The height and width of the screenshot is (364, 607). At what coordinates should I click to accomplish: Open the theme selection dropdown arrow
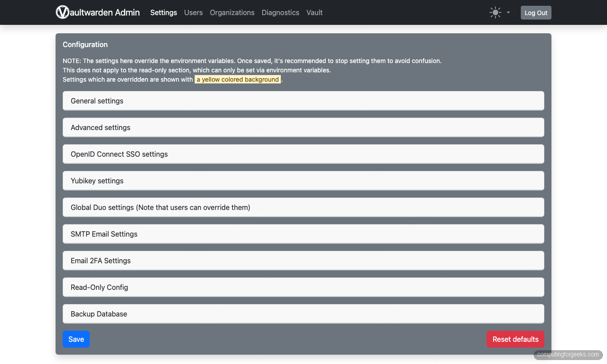pyautogui.click(x=507, y=12)
